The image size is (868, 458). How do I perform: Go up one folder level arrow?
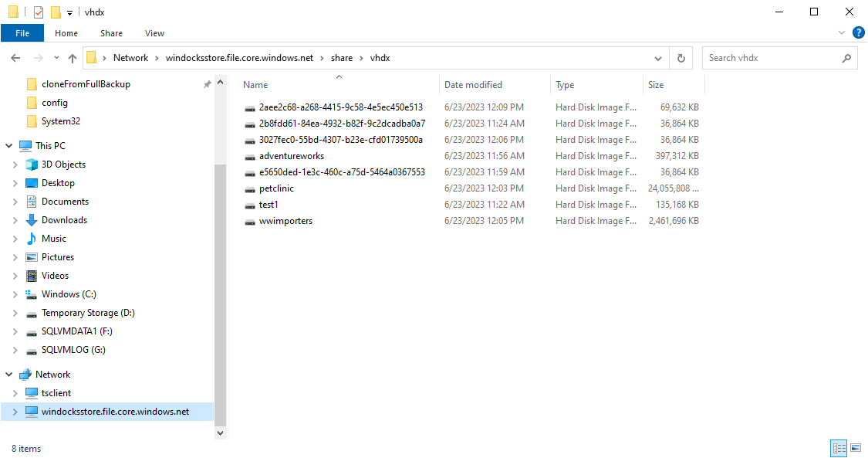point(73,58)
